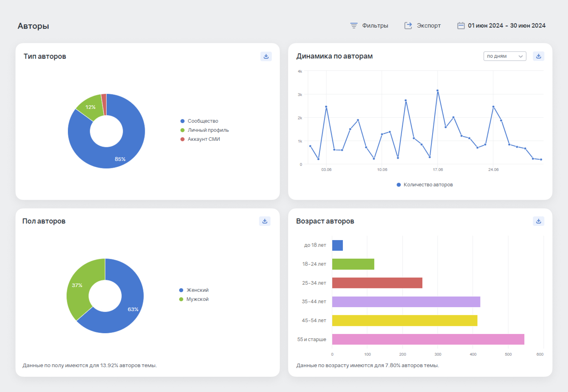Download the Возраст авторов chart
This screenshot has width=568, height=392.
point(539,221)
